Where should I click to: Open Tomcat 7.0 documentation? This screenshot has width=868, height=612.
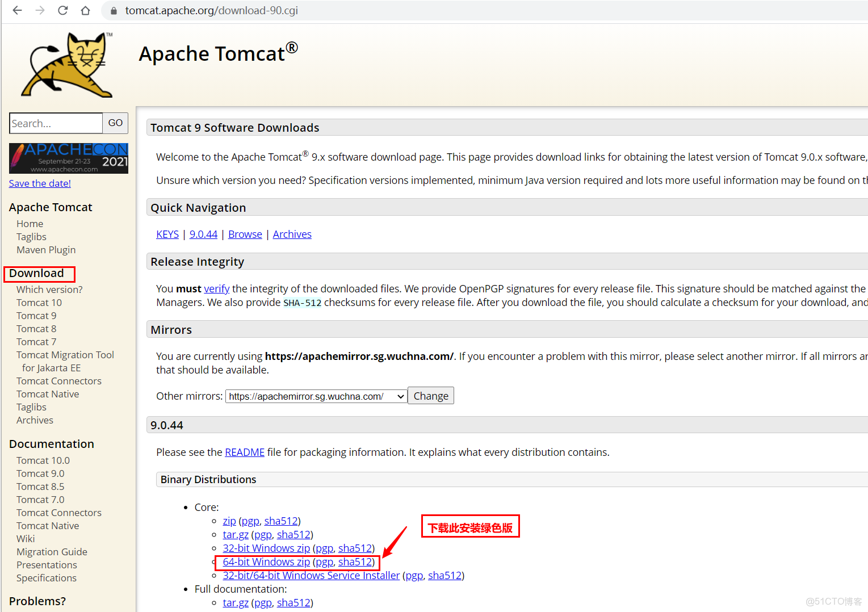point(40,500)
